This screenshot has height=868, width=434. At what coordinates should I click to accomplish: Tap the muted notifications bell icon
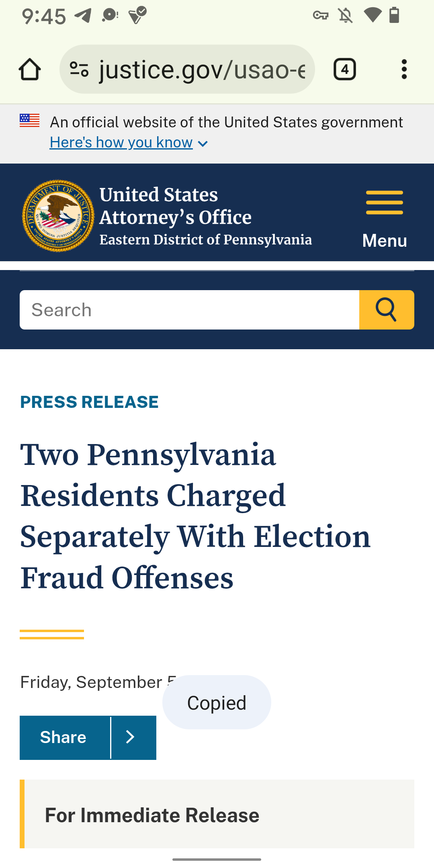coord(345,16)
